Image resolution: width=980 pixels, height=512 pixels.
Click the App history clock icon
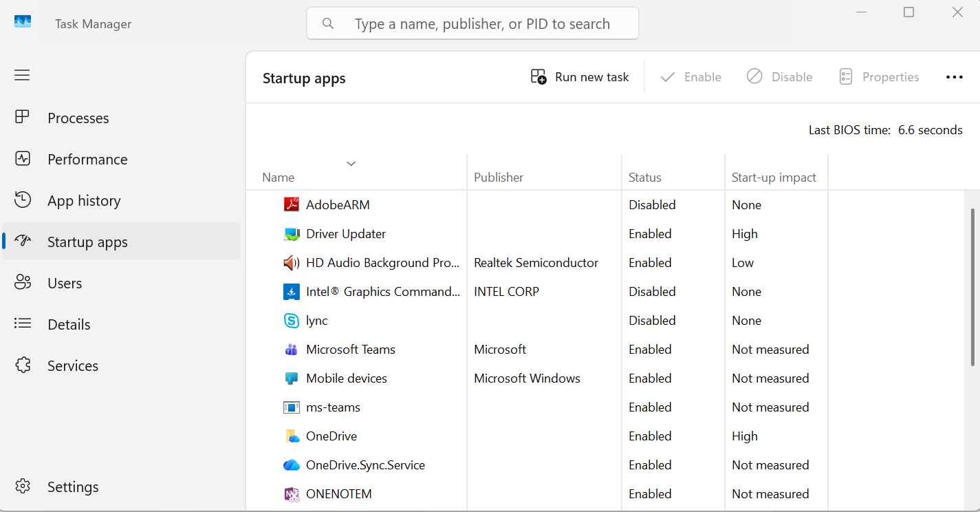[x=23, y=200]
